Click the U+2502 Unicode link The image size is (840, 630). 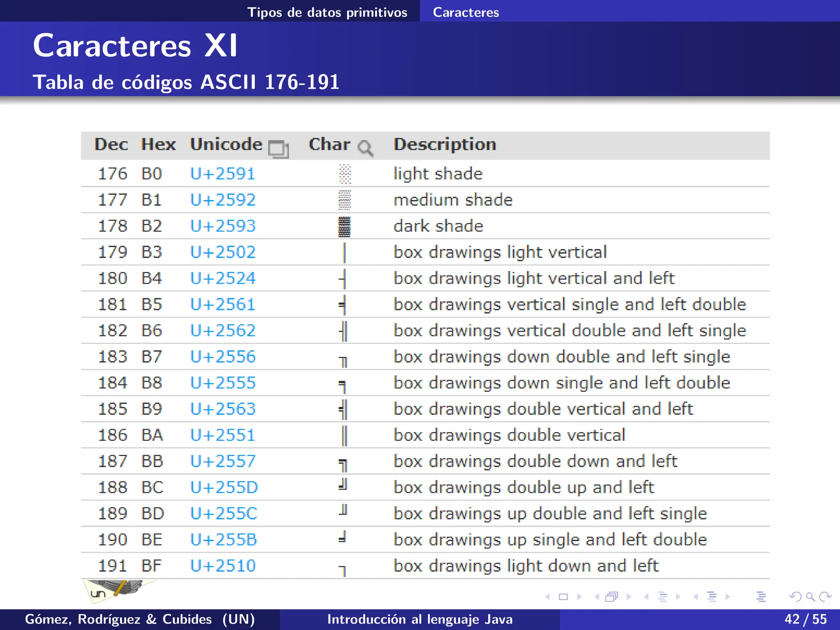pyautogui.click(x=223, y=252)
